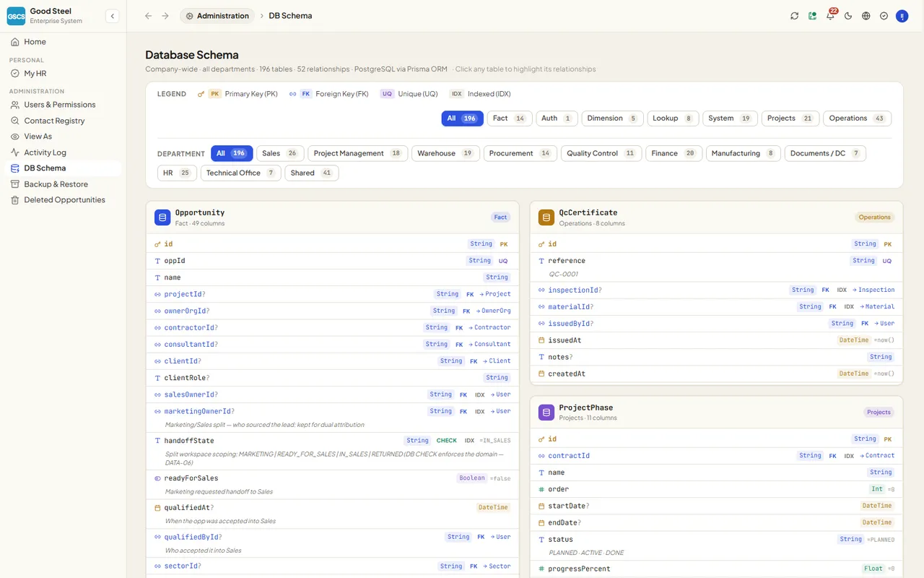Click the refresh sync icon
The image size is (924, 578).
click(x=794, y=16)
